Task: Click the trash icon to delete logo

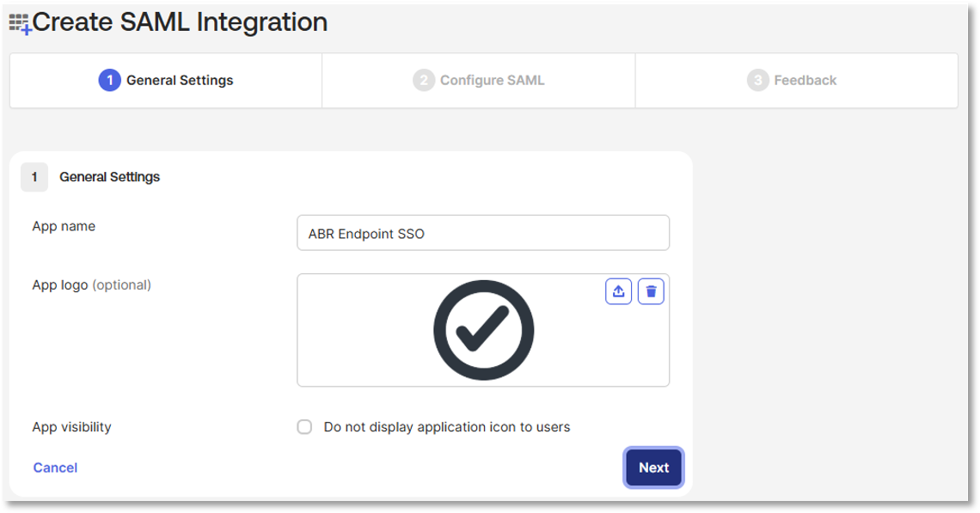Action: [x=651, y=291]
